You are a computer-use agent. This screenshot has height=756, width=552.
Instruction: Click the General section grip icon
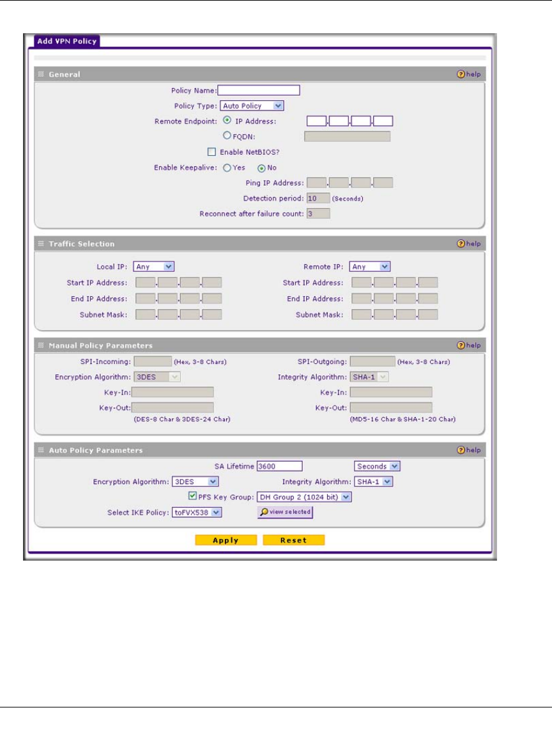[x=41, y=74]
